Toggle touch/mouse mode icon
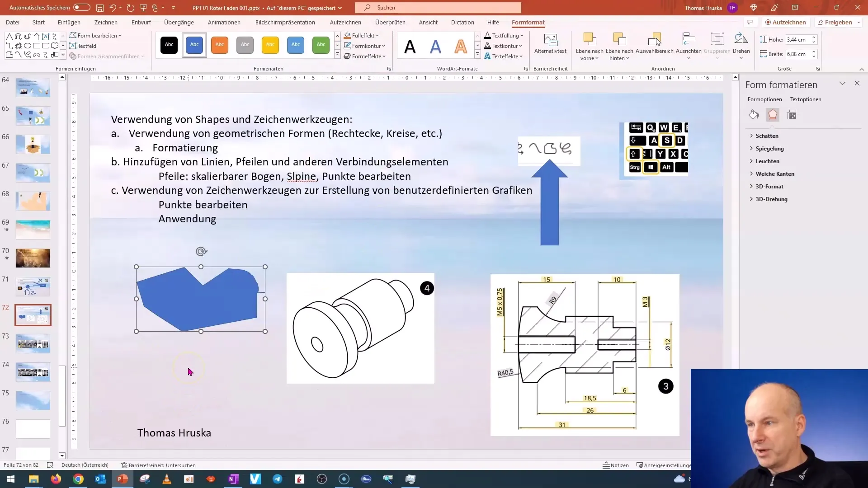This screenshot has height=488, width=868. point(155,8)
